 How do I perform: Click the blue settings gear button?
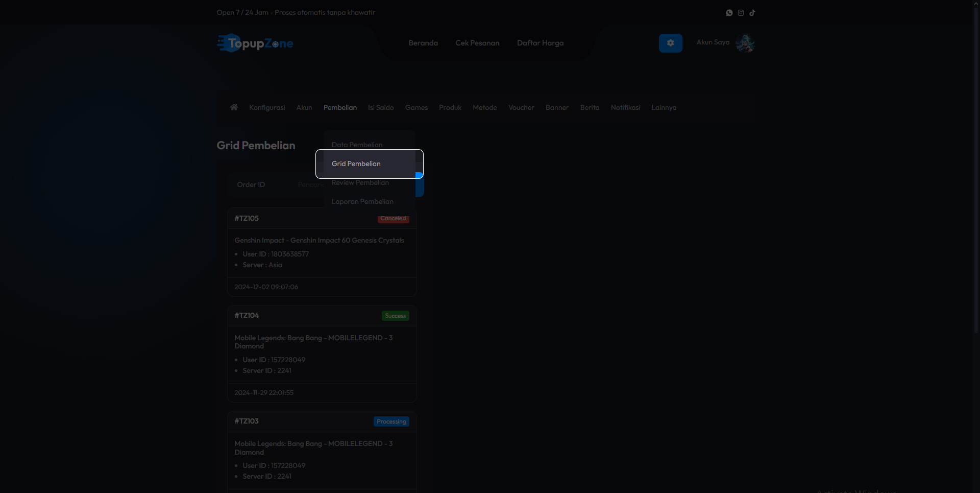point(671,43)
